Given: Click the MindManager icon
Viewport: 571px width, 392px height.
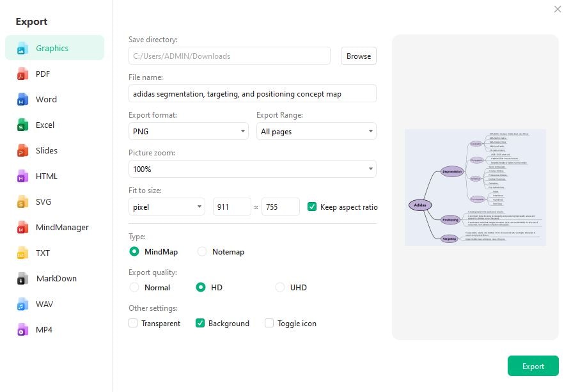Looking at the screenshot, I should point(22,227).
